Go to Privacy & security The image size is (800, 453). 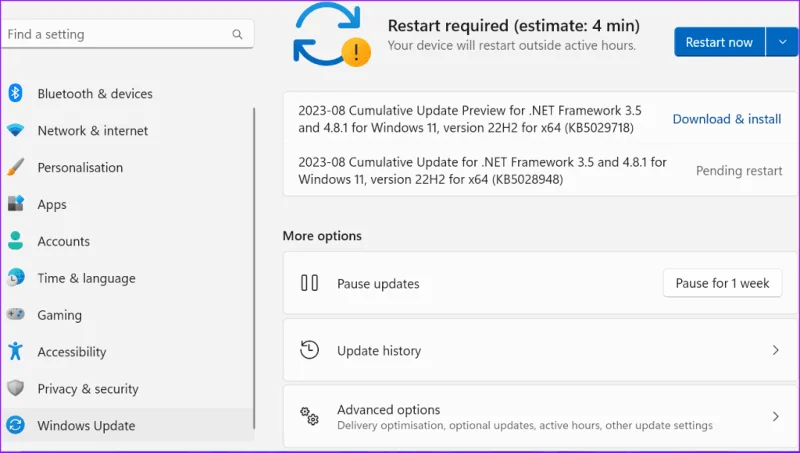click(x=88, y=389)
